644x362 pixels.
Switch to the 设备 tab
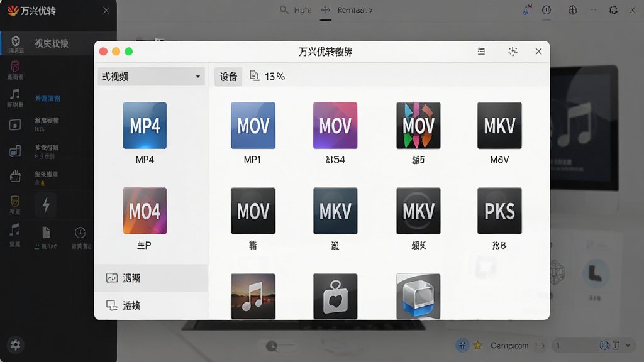point(228,77)
